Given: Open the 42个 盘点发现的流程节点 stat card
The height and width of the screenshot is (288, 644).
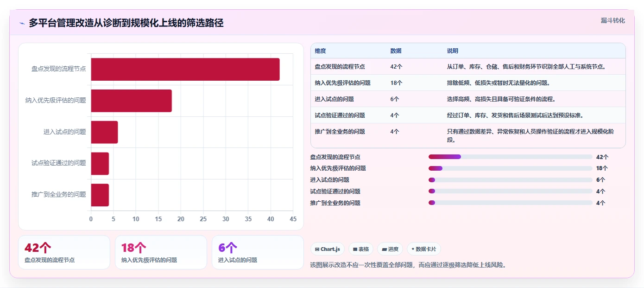Looking at the screenshot, I should click(x=64, y=252).
